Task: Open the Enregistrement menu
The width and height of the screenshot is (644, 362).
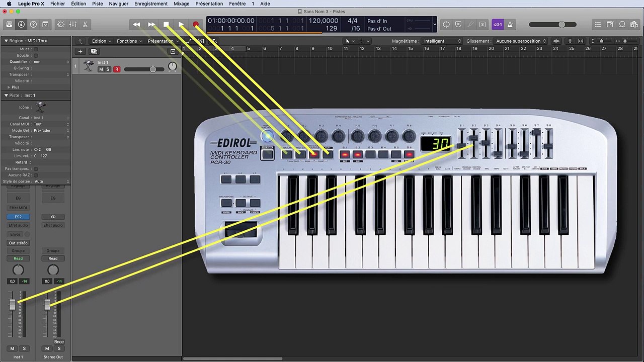Action: pyautogui.click(x=151, y=4)
